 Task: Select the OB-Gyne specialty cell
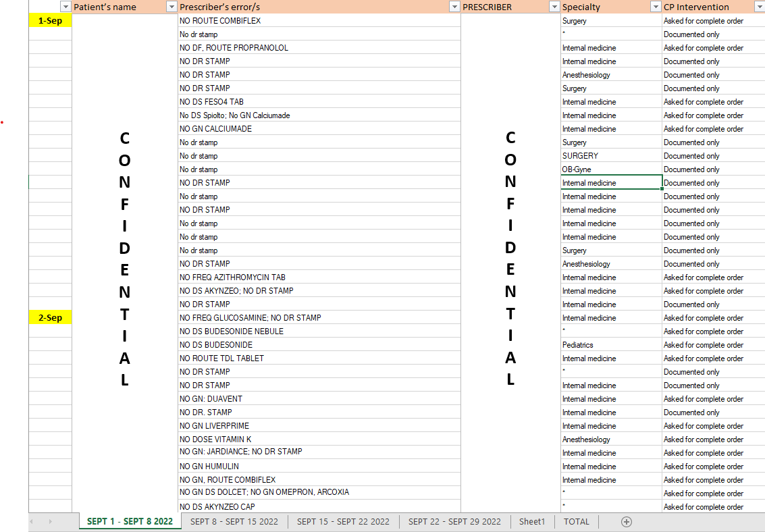[x=611, y=169]
